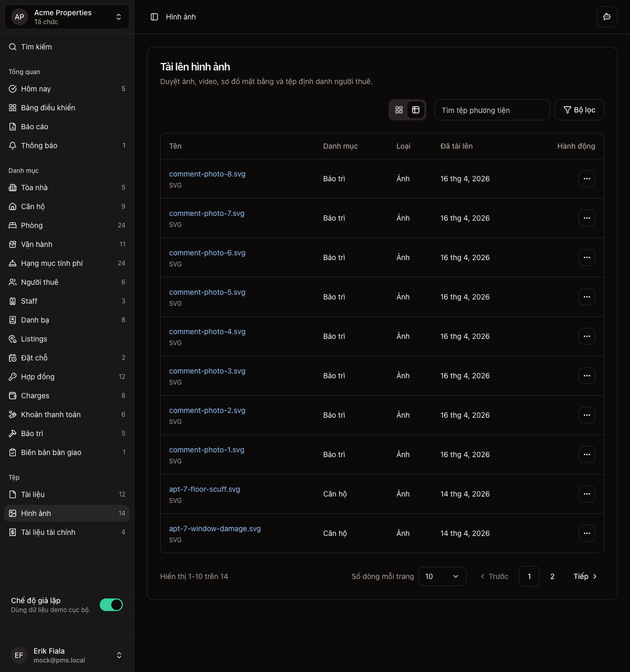The width and height of the screenshot is (630, 672).
Task: Switch to table view layout
Action: pos(416,110)
